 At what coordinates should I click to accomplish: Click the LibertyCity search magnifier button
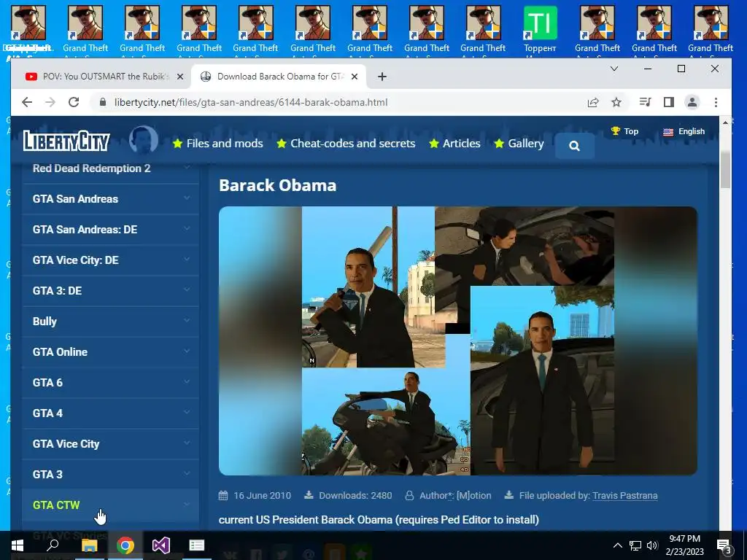pyautogui.click(x=575, y=146)
